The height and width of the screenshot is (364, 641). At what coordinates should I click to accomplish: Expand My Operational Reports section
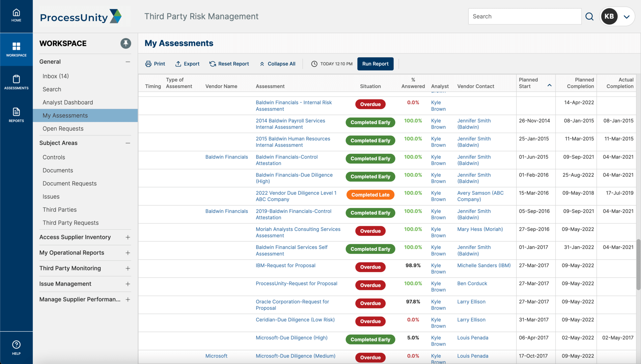tap(128, 253)
